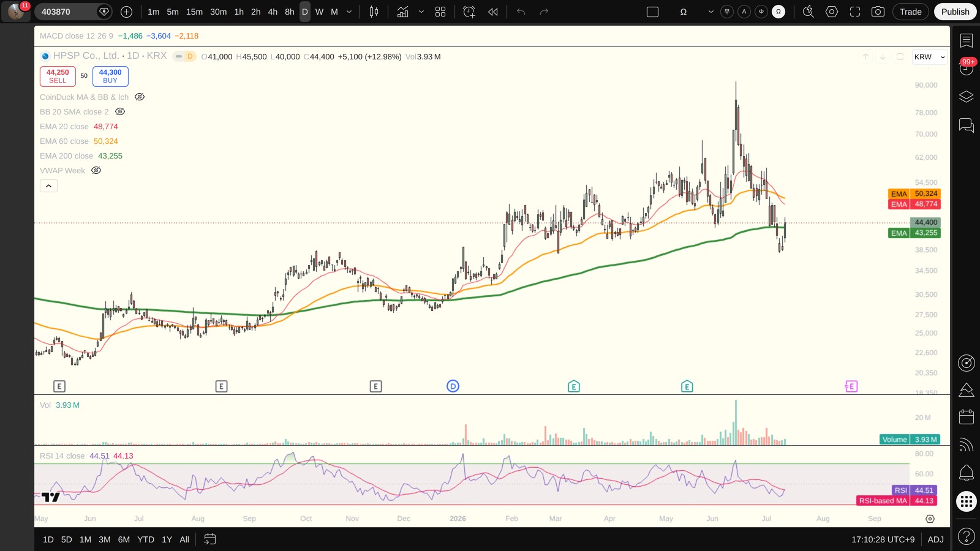Toggle the ADJ adjusted data option
The width and height of the screenshot is (980, 551).
tap(935, 539)
